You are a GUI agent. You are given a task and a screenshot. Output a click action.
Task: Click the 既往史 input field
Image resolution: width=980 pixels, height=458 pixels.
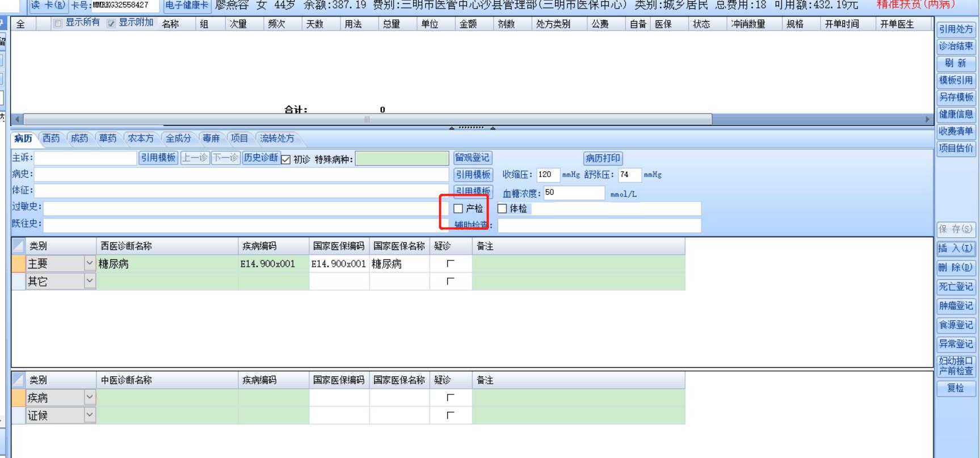246,225
